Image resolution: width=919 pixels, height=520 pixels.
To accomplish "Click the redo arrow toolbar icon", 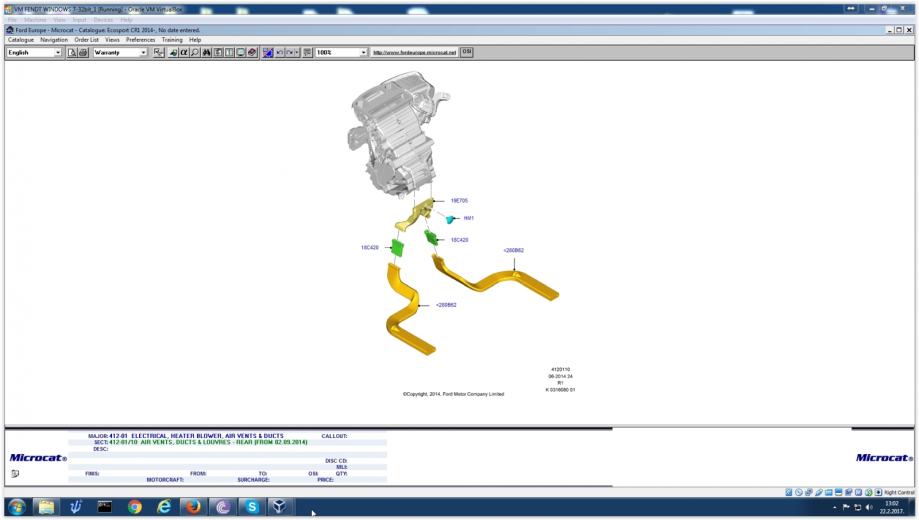I will [x=290, y=52].
